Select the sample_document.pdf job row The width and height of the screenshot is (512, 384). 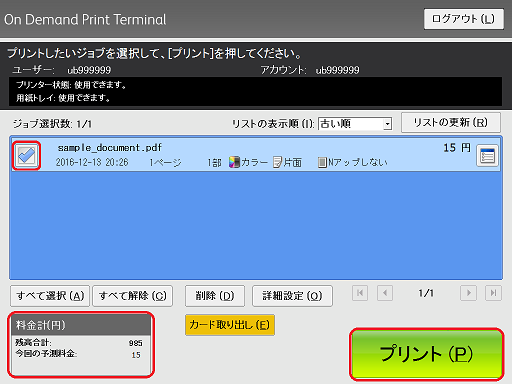click(256, 155)
